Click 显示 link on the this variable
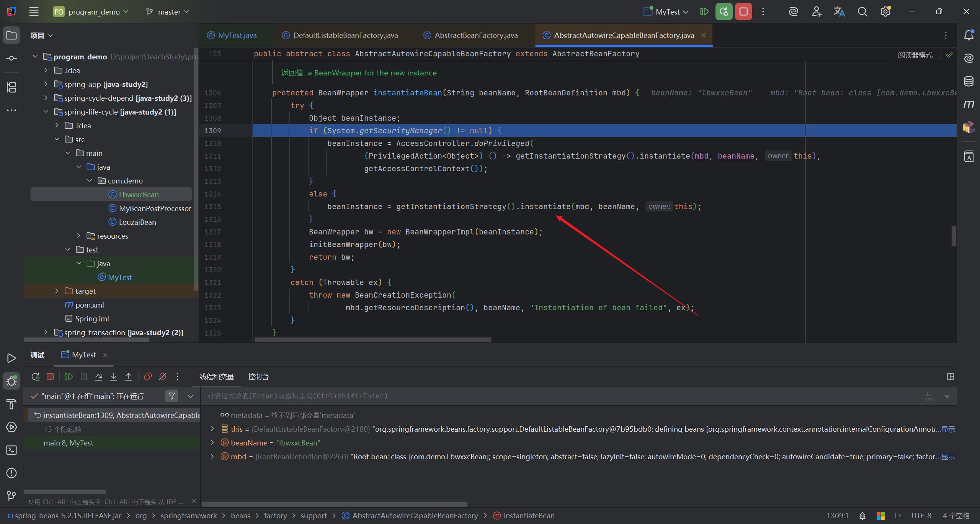The height and width of the screenshot is (524, 980). coord(949,429)
